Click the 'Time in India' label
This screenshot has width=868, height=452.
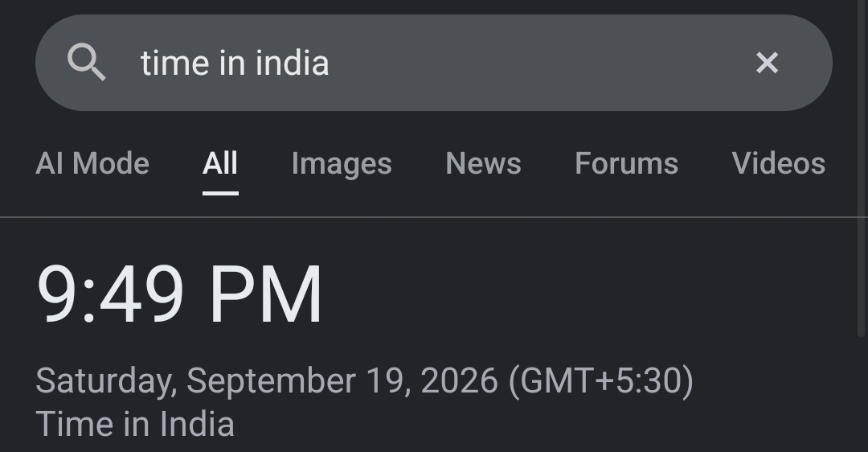click(x=135, y=425)
